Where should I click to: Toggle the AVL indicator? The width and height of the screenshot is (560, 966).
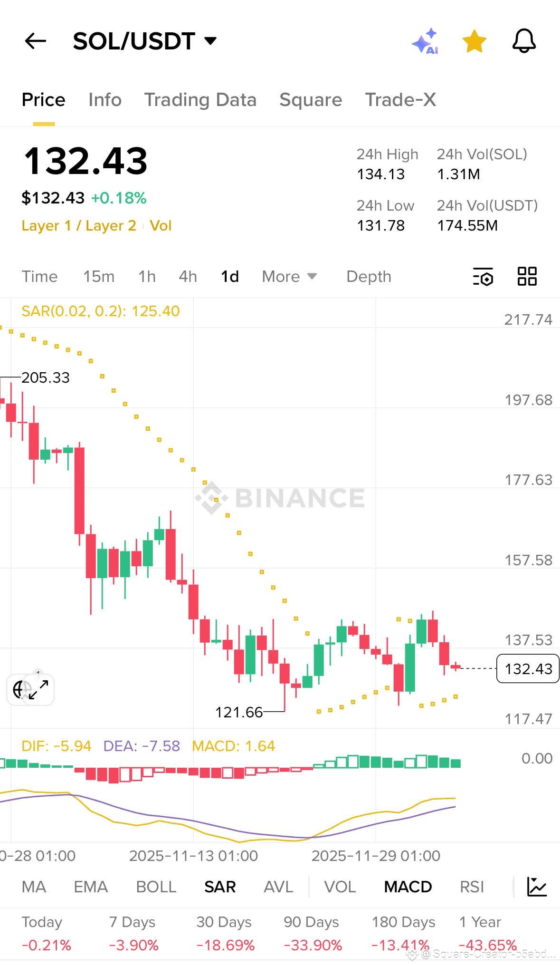point(278,887)
